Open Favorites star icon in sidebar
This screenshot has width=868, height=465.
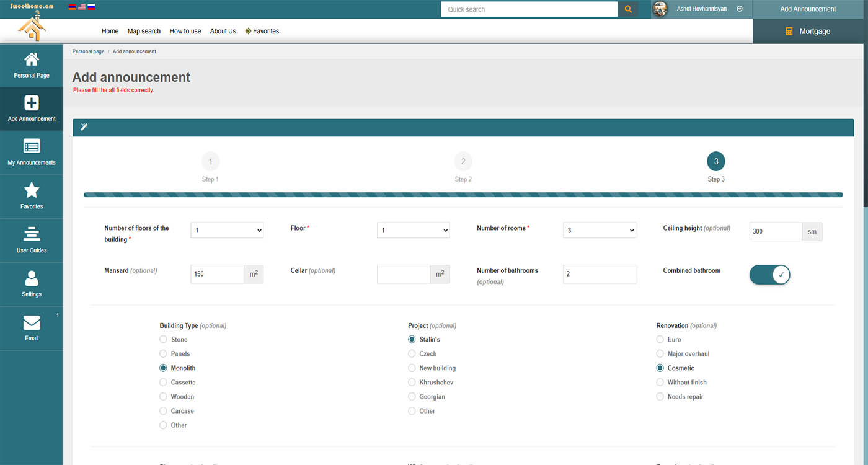(32, 190)
